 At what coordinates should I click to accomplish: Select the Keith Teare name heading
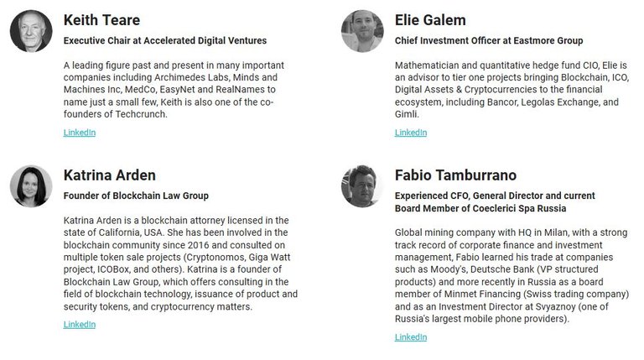[x=101, y=20]
